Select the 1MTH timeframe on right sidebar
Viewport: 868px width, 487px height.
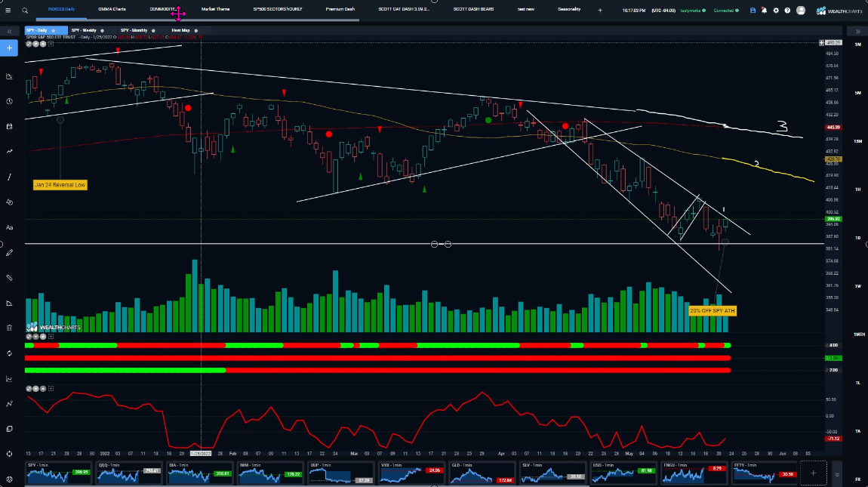tap(858, 334)
